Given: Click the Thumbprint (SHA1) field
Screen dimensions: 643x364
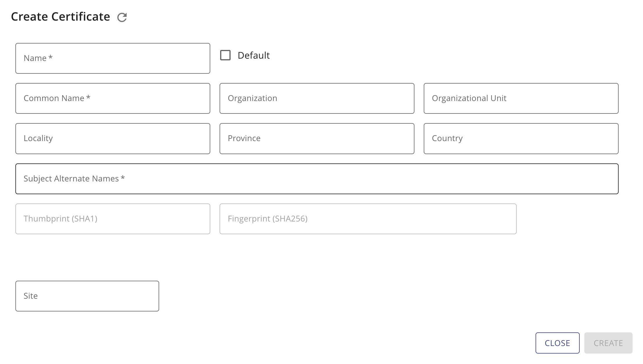Looking at the screenshot, I should click(113, 219).
